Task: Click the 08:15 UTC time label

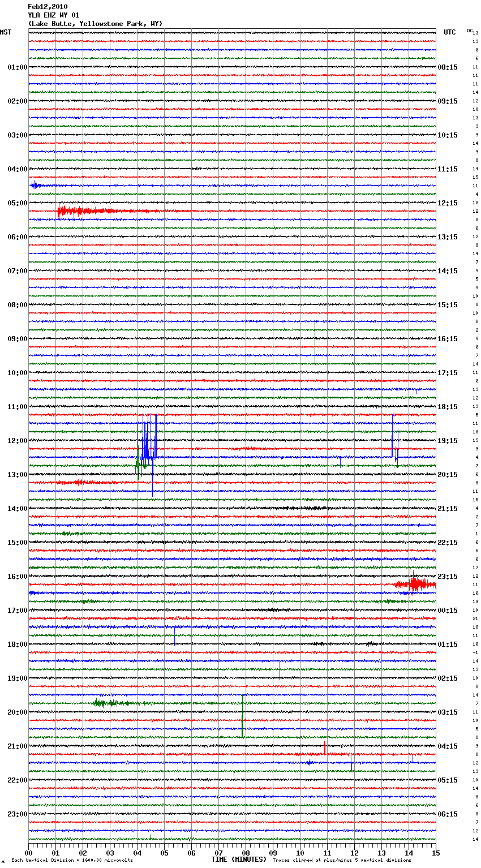Action: pos(448,67)
